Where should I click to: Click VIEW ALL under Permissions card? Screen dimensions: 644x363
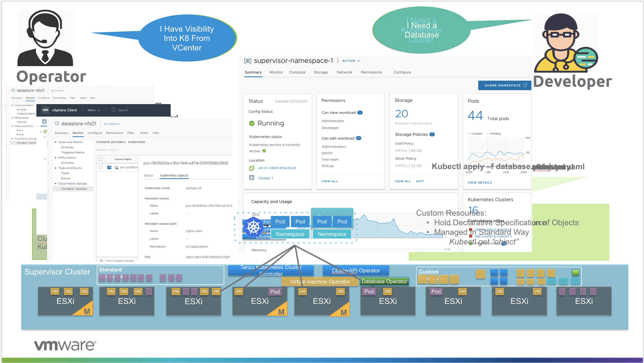click(329, 181)
